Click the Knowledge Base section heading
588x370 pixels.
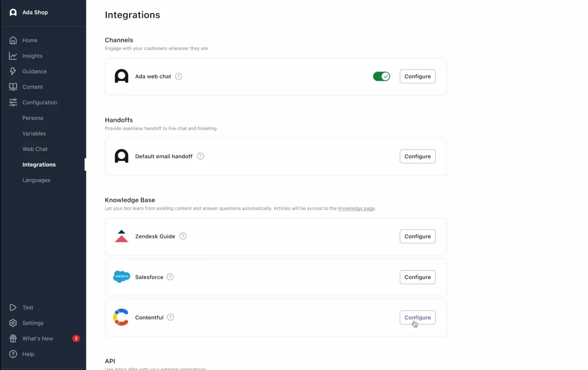130,200
